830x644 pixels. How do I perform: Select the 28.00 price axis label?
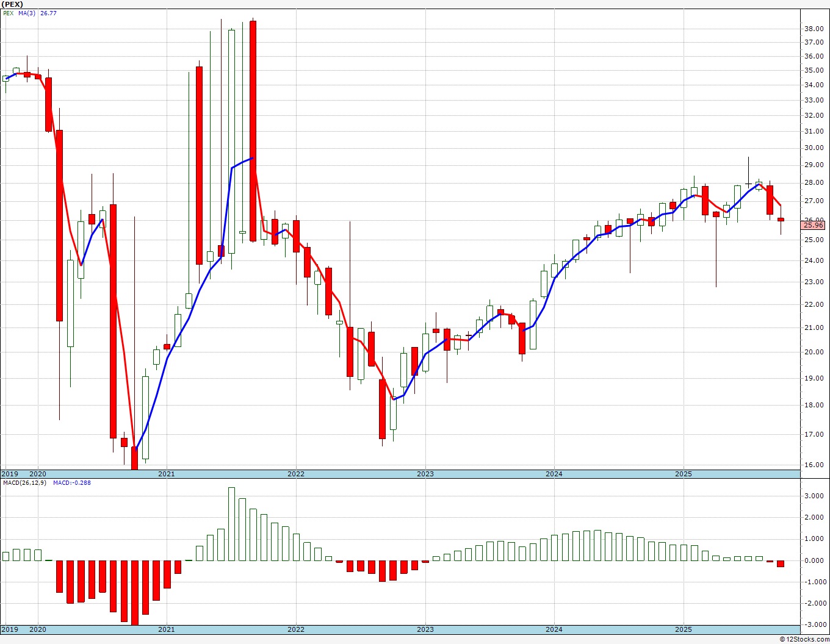point(814,182)
